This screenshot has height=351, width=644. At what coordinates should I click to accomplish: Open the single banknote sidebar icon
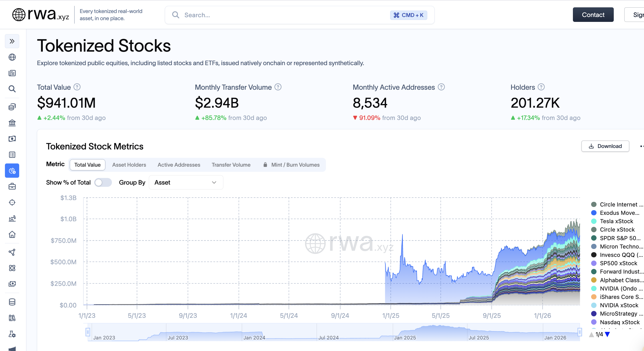click(12, 139)
